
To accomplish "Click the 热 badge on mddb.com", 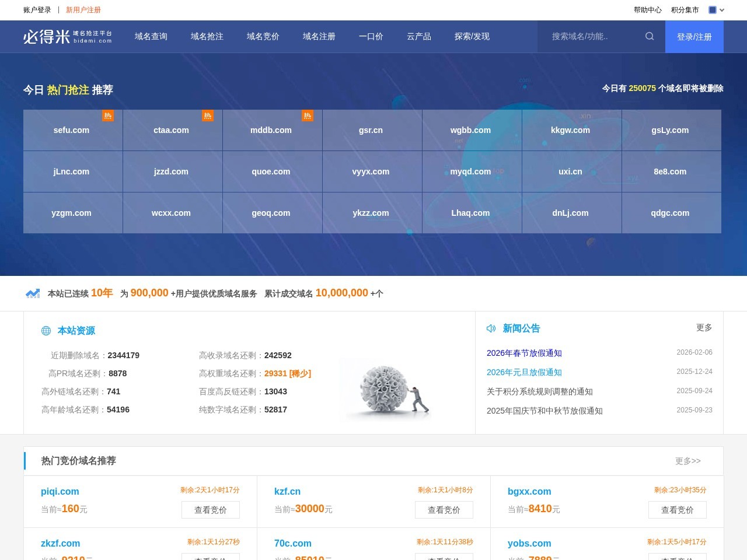I will 308,116.
